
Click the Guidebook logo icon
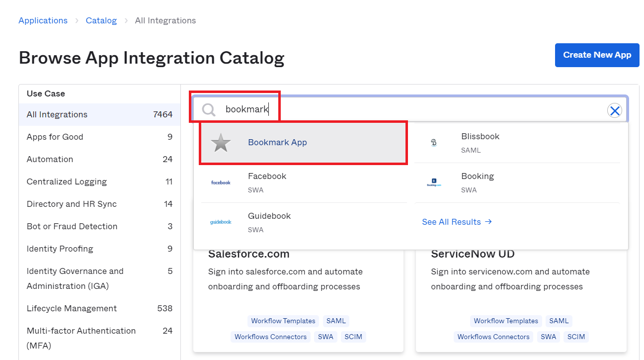coord(221,222)
